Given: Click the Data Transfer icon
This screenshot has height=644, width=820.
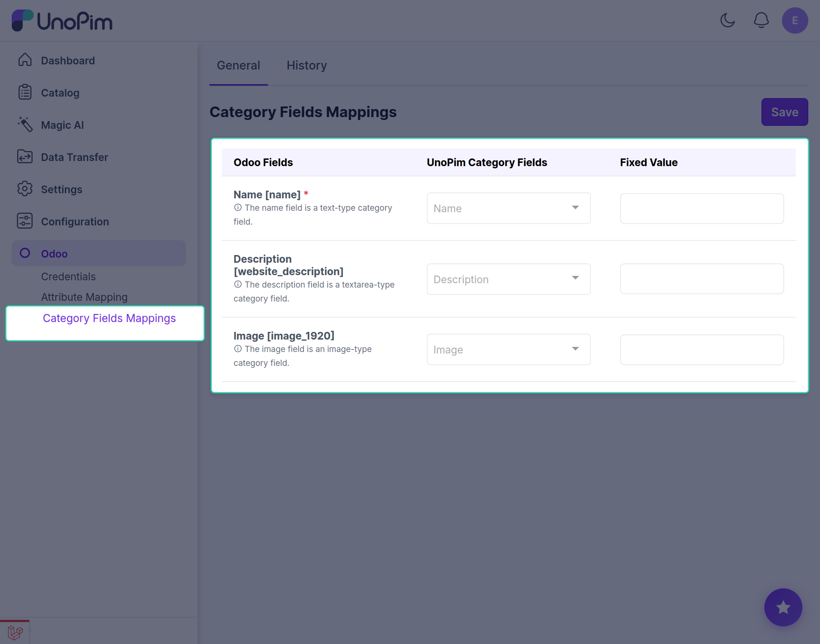Looking at the screenshot, I should pos(25,157).
